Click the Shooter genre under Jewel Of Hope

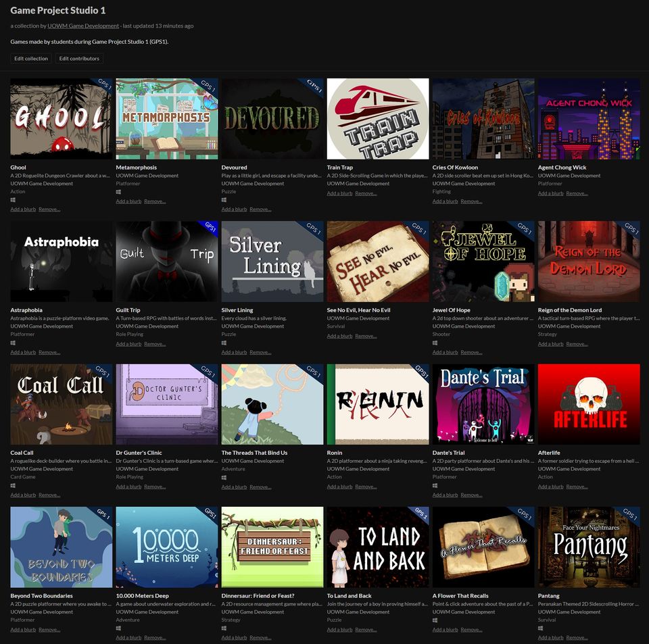click(441, 335)
